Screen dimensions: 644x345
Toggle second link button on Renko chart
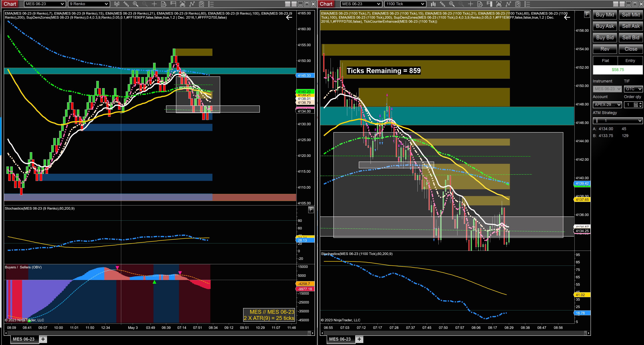(294, 4)
